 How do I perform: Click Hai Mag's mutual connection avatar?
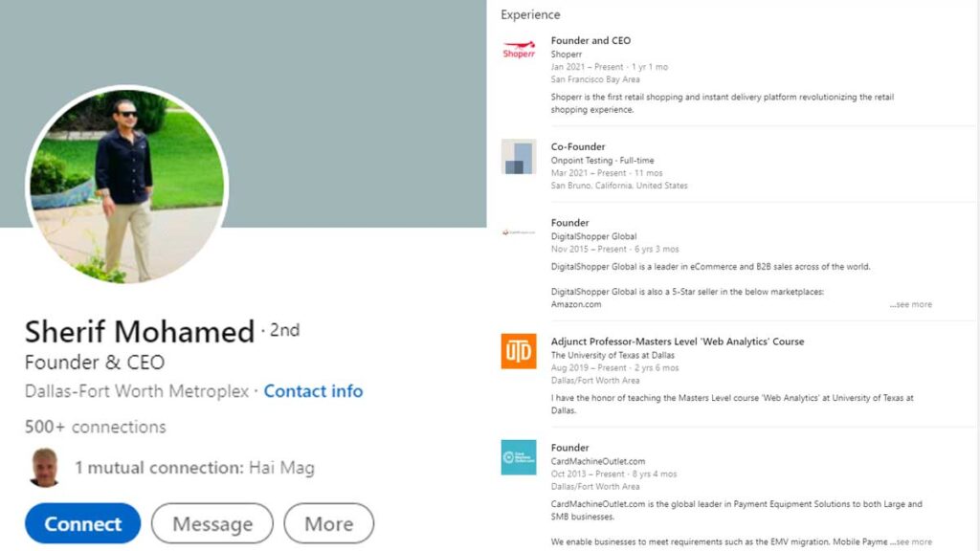(x=44, y=467)
